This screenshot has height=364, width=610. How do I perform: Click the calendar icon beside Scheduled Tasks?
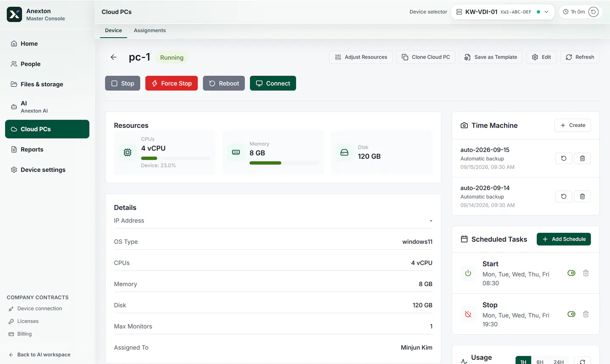point(464,239)
